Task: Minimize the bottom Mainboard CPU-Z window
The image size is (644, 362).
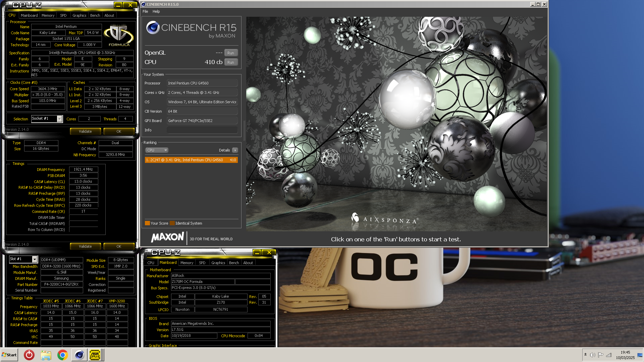Action: 257,252
